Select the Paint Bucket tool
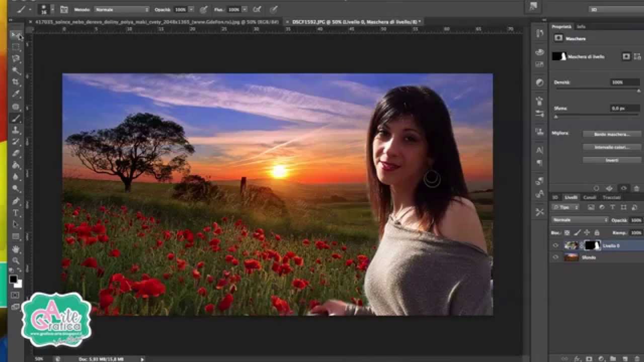Image resolution: width=644 pixels, height=362 pixels. [x=16, y=165]
